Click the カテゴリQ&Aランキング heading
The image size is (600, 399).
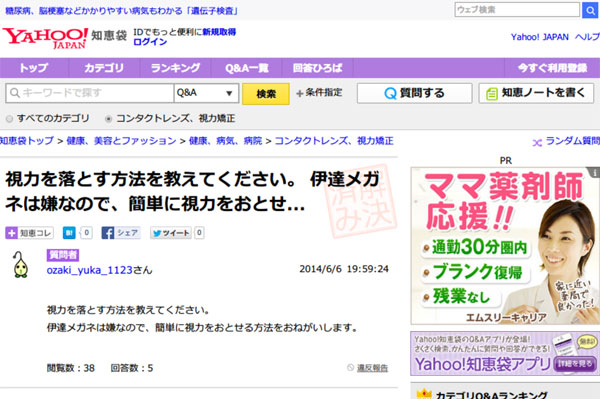(x=492, y=395)
